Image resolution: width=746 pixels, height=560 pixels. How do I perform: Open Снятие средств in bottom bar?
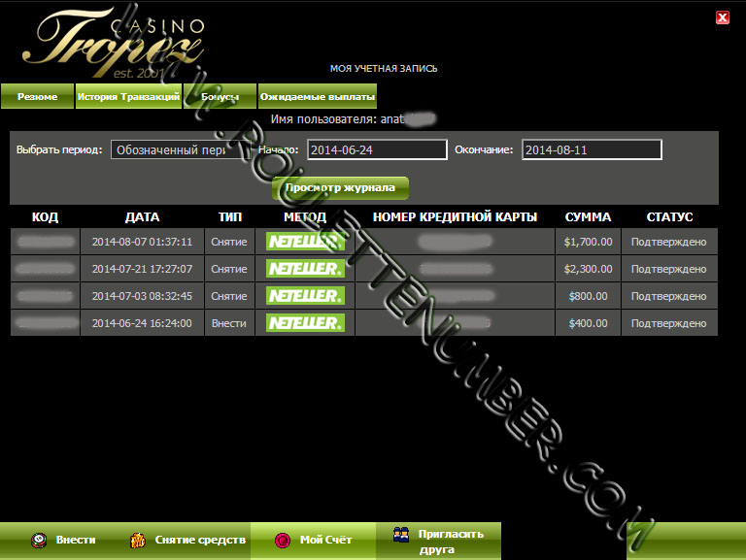click(x=187, y=541)
